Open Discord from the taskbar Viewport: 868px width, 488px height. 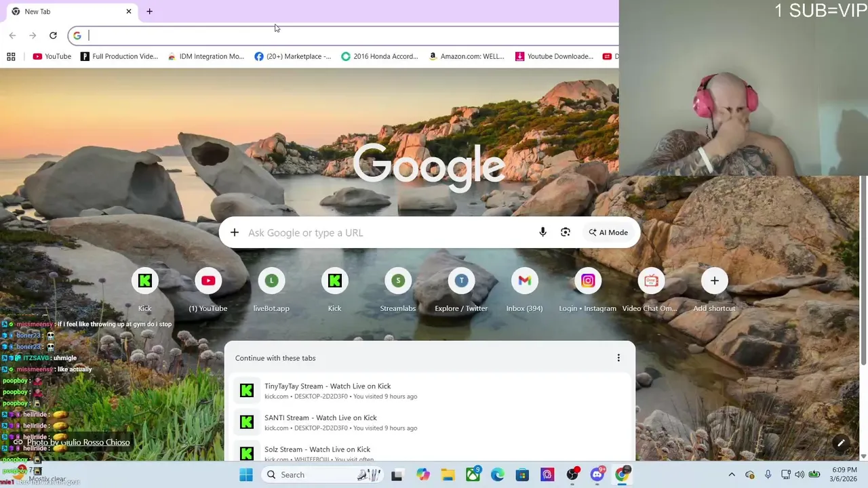[x=597, y=474]
